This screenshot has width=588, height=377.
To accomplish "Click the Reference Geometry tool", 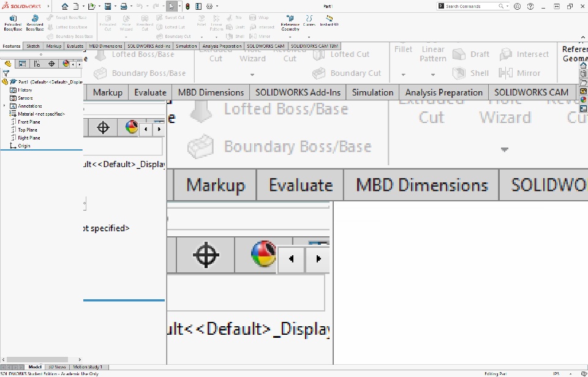I will pyautogui.click(x=290, y=23).
